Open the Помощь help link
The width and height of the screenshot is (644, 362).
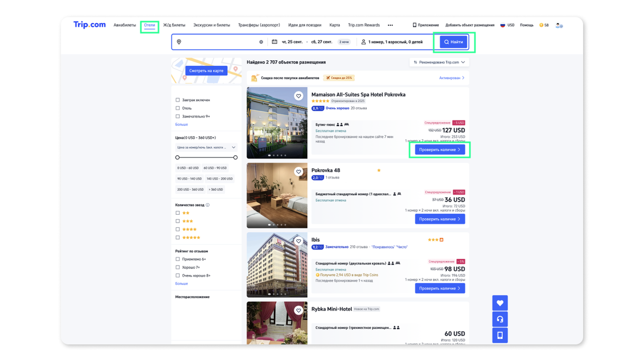[x=527, y=25]
